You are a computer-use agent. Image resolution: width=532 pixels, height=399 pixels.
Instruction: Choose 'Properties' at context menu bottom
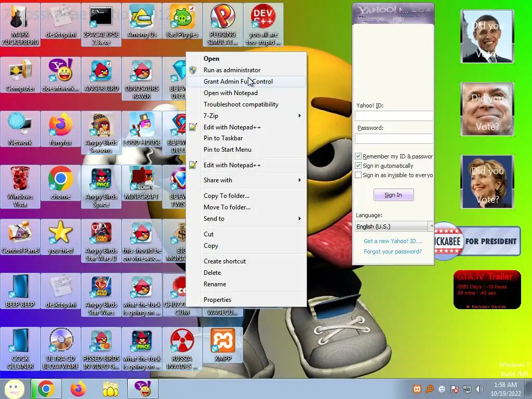tap(246, 300)
